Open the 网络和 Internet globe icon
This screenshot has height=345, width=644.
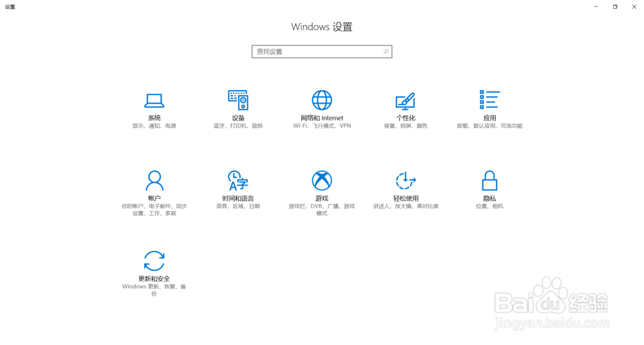(322, 100)
